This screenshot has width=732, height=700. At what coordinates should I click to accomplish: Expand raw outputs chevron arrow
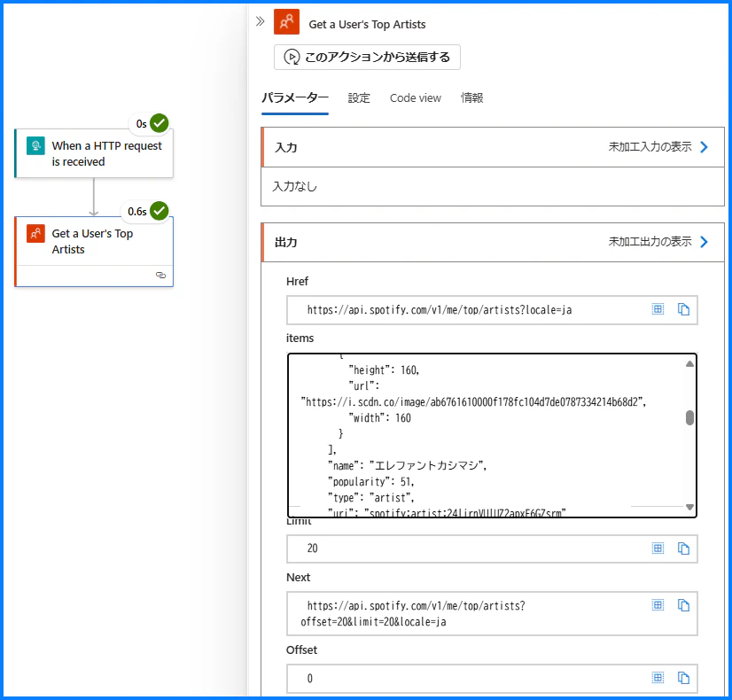point(704,242)
